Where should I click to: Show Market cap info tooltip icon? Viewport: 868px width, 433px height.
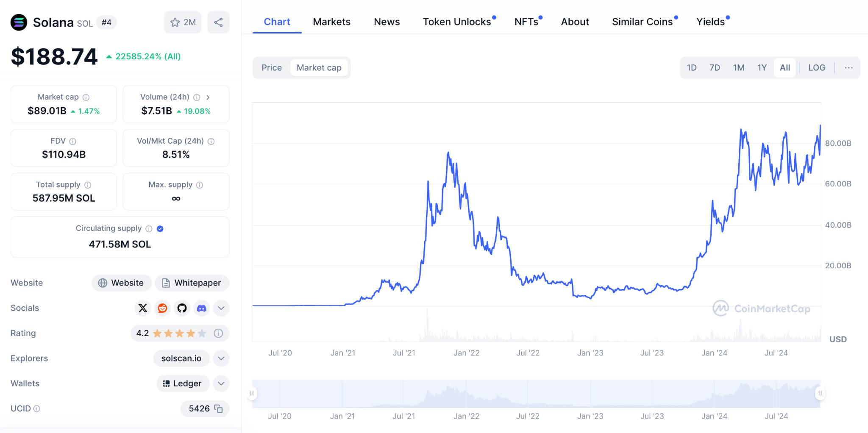point(86,97)
